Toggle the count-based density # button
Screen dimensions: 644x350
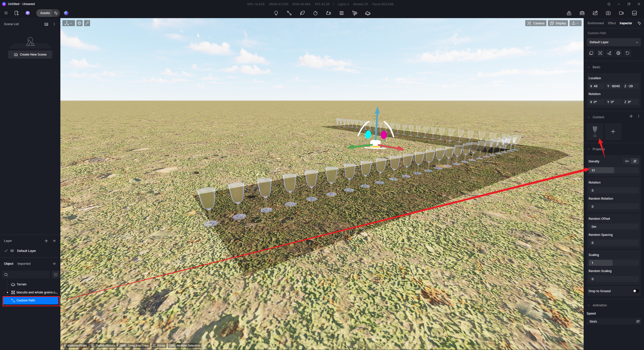(635, 161)
